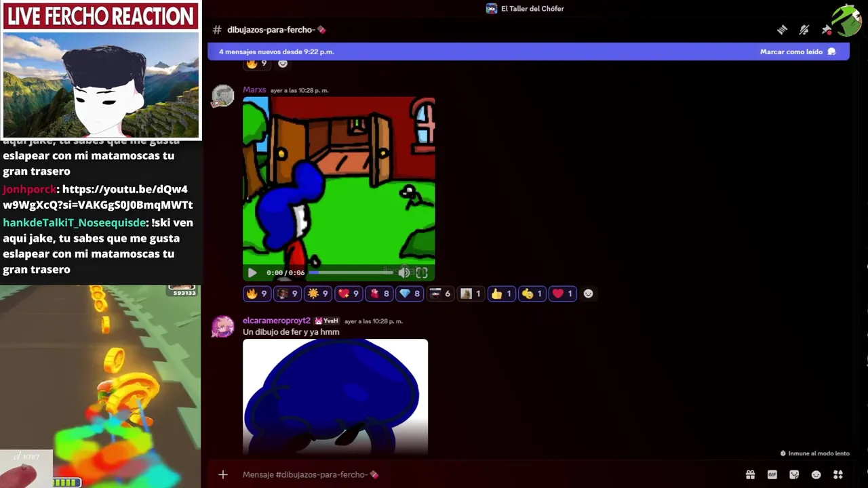Click the elcarameroproyt2 username
This screenshot has width=868, height=488.
[x=277, y=321]
